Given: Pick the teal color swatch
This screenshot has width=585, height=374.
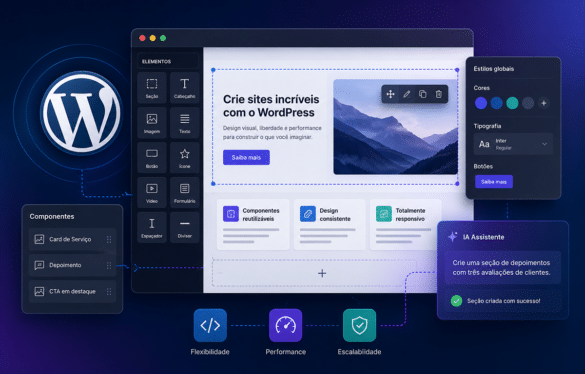Looking at the screenshot, I should click(512, 103).
